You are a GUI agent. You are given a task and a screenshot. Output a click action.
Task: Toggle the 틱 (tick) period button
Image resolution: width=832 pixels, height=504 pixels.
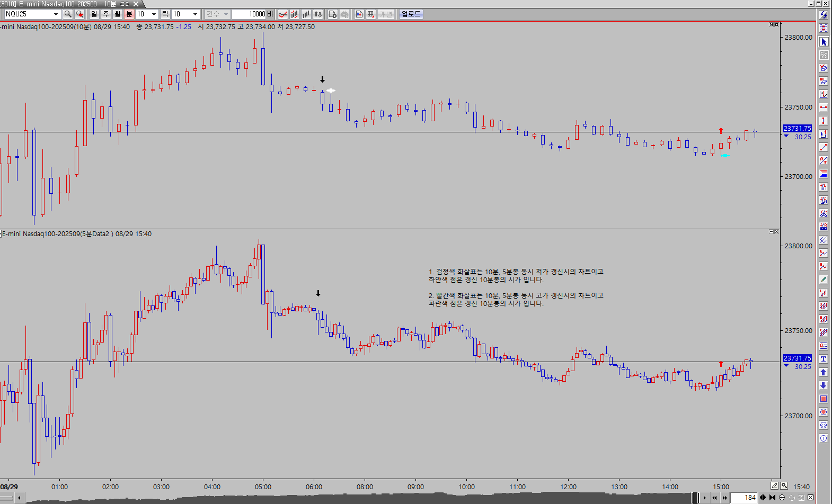tap(165, 14)
